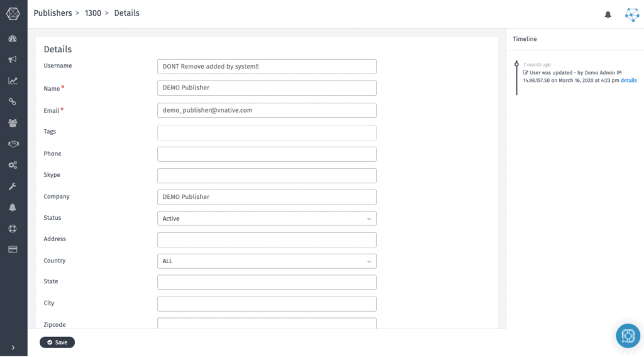This screenshot has height=357, width=644.
Task: Open the details link in Timeline entry
Action: (x=628, y=81)
